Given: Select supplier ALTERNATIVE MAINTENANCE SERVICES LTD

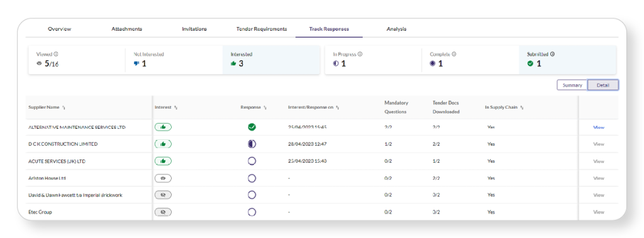Looking at the screenshot, I should click(77, 127).
